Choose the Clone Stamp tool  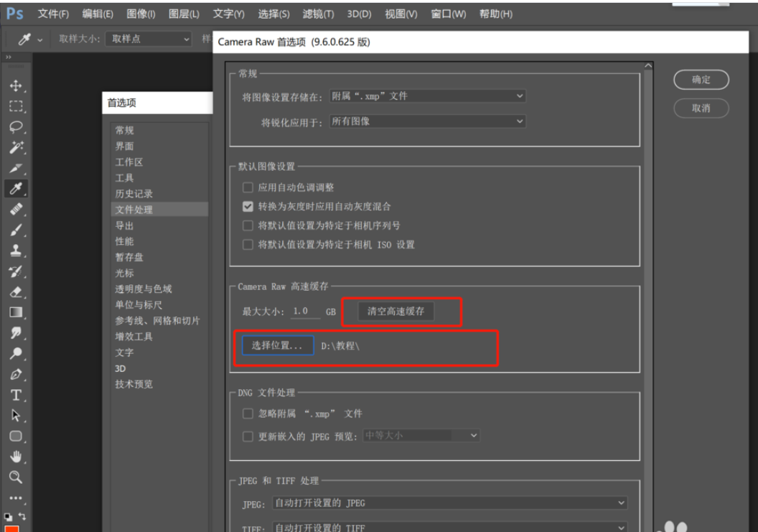[x=16, y=251]
